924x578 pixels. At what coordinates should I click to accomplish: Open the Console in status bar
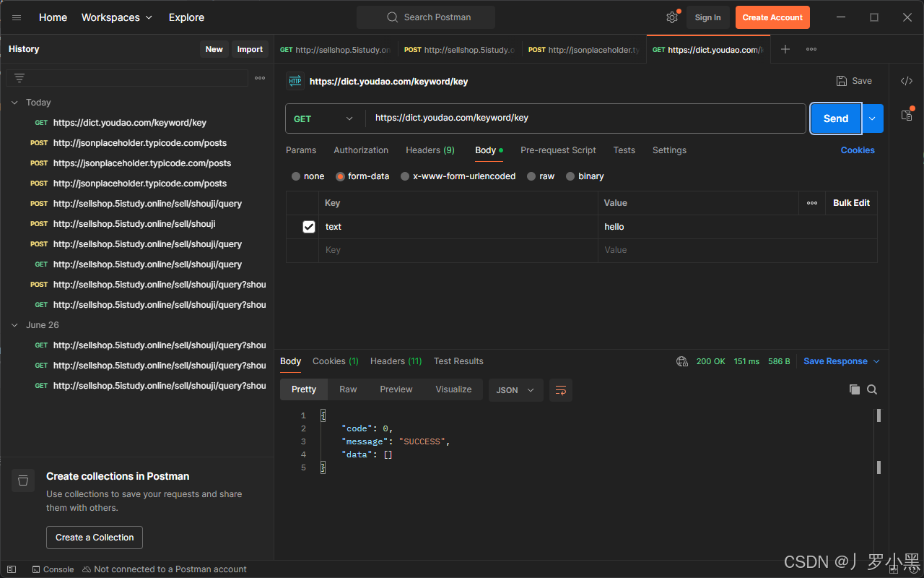53,569
